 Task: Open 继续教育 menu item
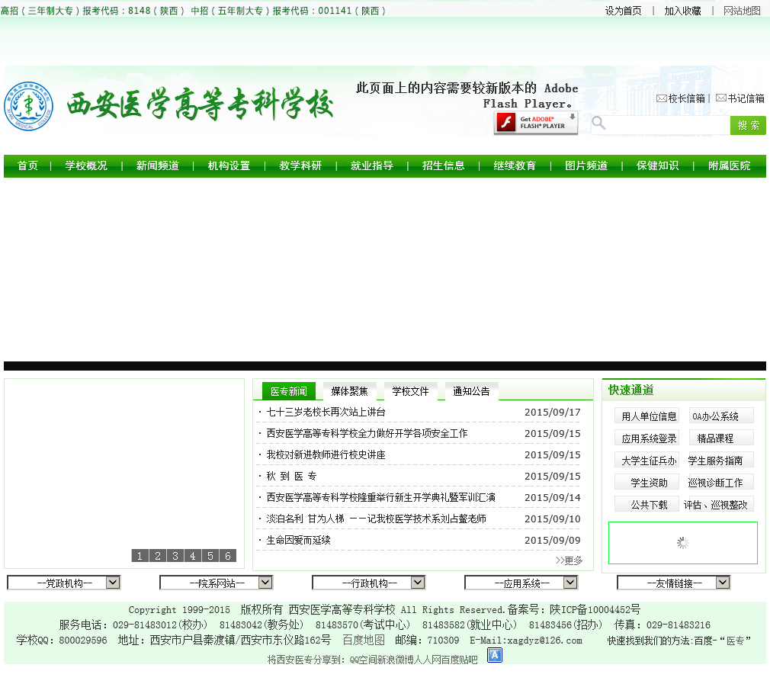tap(515, 166)
